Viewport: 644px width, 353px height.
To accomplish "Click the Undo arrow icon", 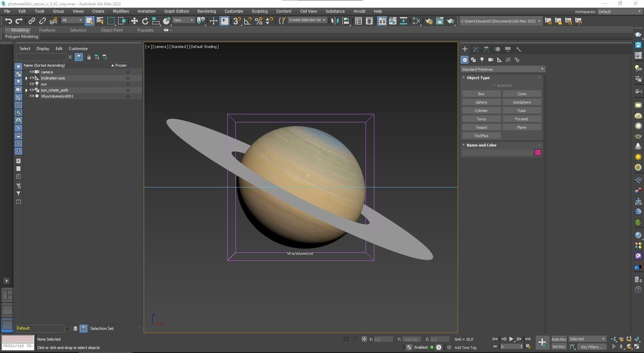I will [x=8, y=21].
